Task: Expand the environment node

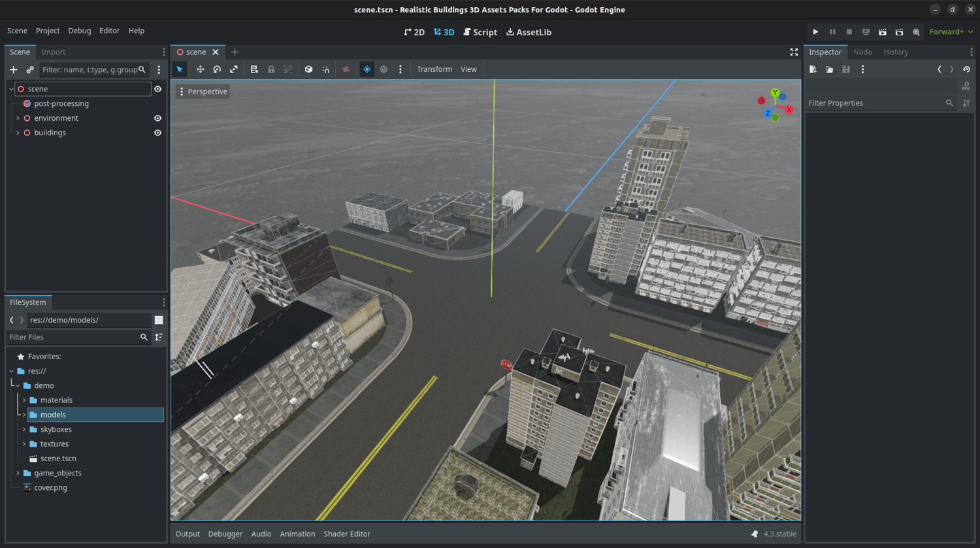Action: coord(18,118)
